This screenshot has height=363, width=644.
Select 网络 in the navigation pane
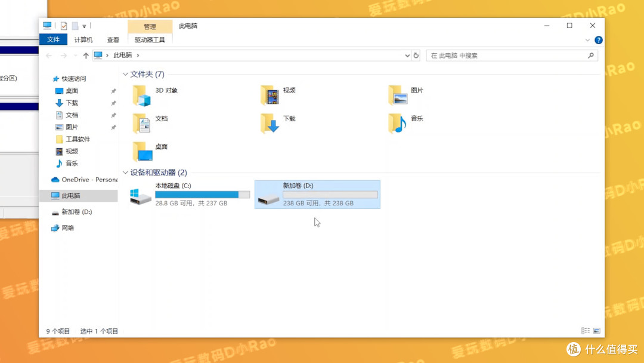68,228
